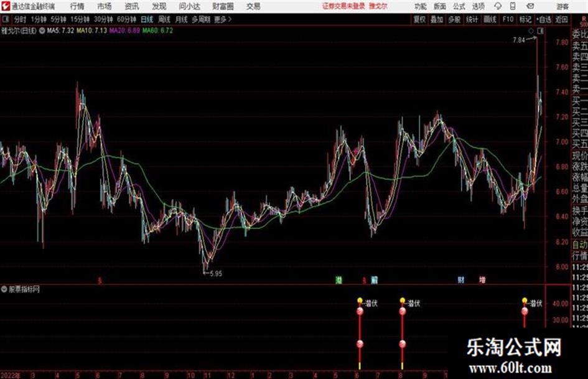Open the 发现 menu
The width and height of the screenshot is (588, 379).
click(159, 6)
